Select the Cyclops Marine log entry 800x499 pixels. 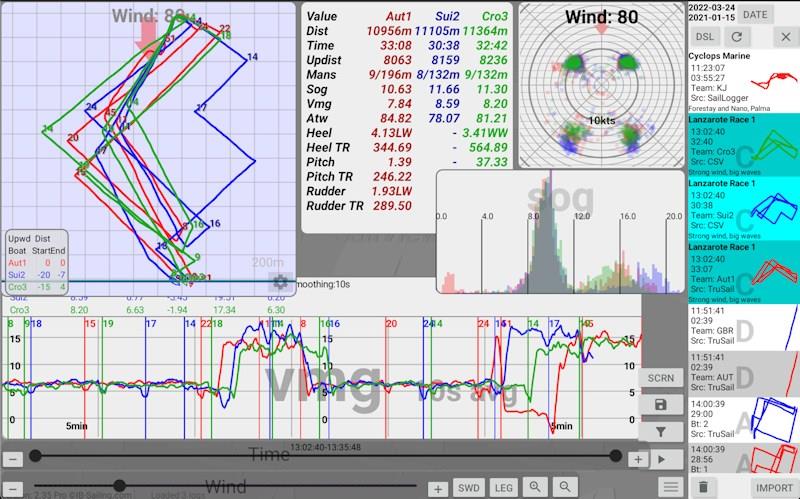click(743, 81)
